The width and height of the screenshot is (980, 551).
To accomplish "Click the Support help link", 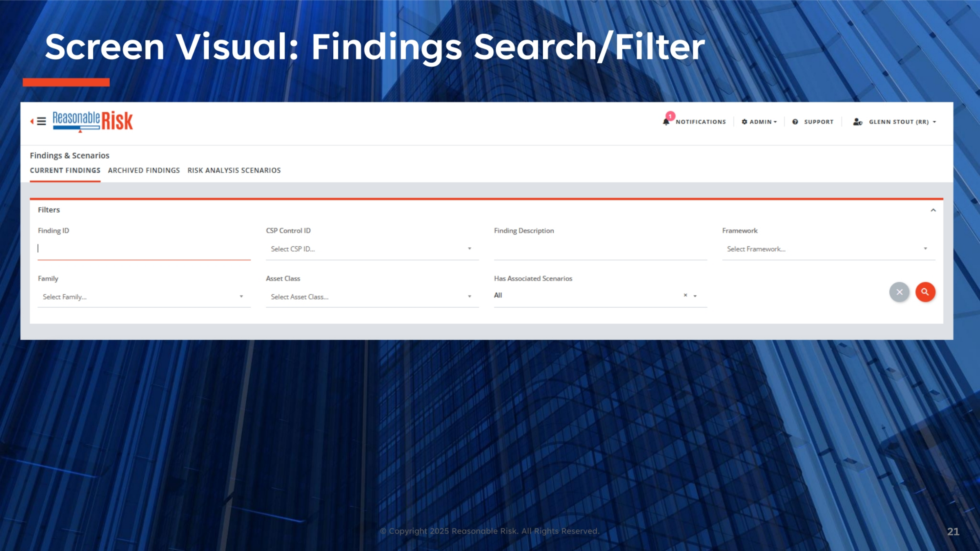I will [813, 122].
